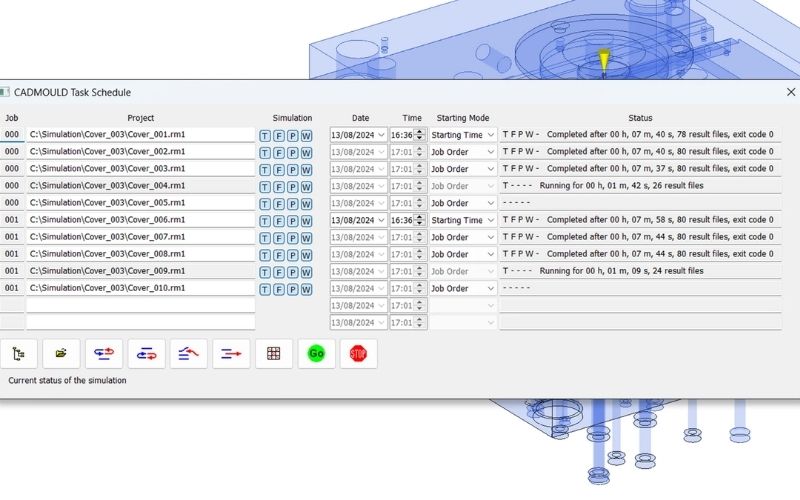The width and height of the screenshot is (800, 500).
Task: Open project folder icon button
Action: tap(61, 354)
